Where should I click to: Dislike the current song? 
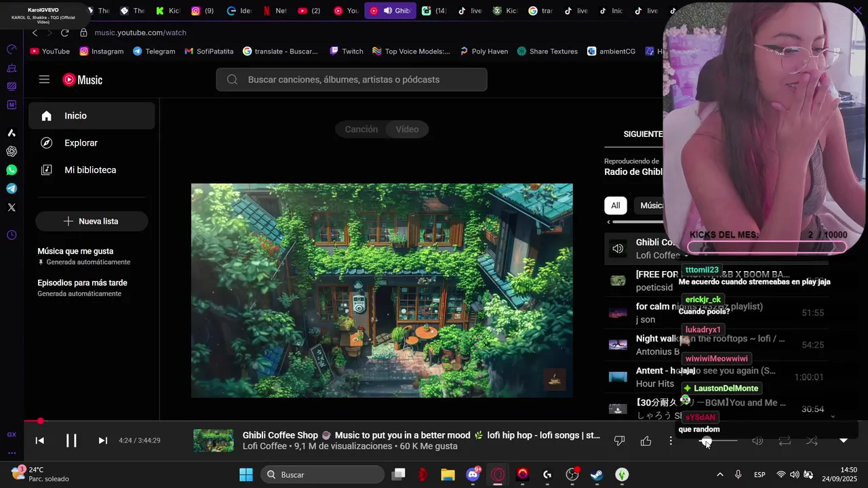[x=619, y=441]
